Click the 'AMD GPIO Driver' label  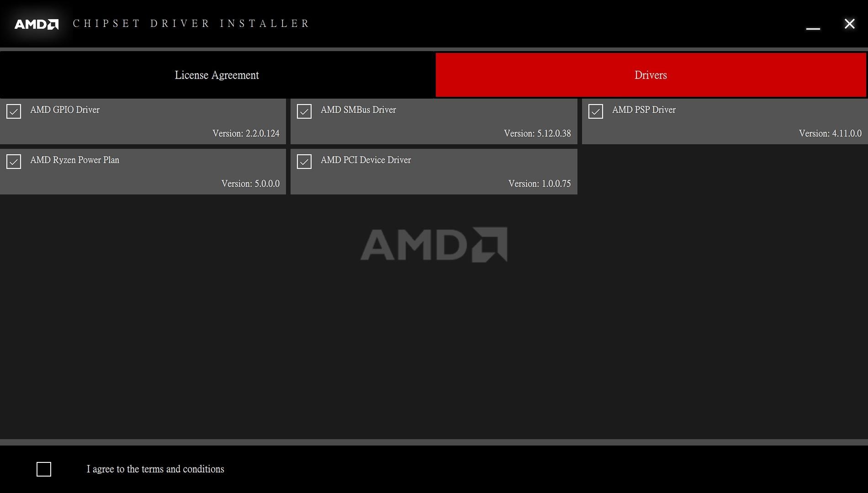tap(65, 110)
